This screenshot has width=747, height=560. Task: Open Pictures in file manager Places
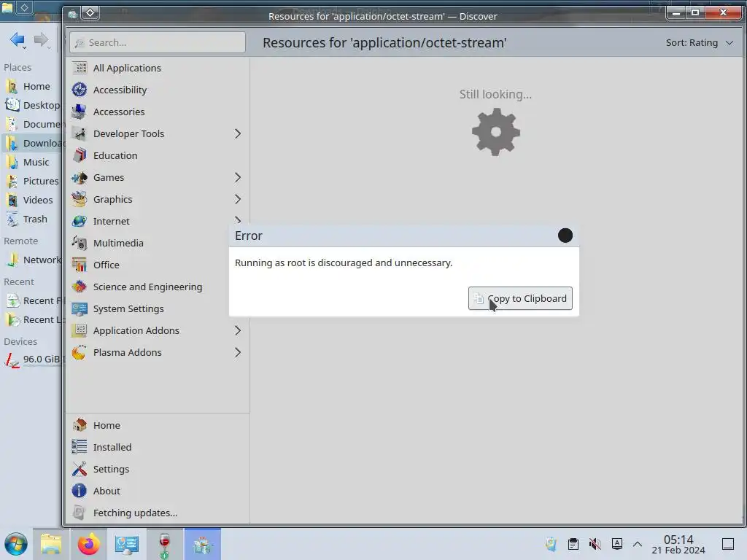31,182
